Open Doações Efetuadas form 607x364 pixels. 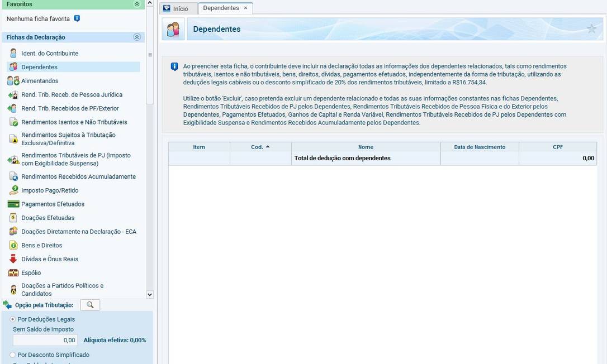(48, 218)
